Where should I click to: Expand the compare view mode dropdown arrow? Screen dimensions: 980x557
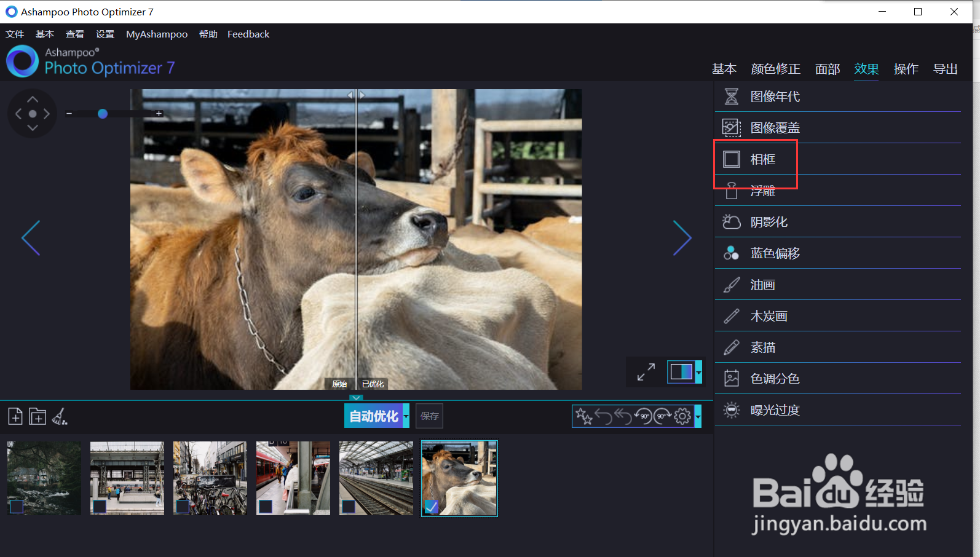[698, 372]
